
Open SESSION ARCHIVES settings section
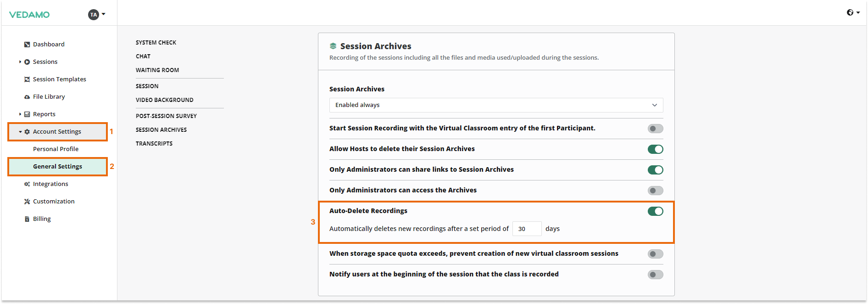click(161, 130)
